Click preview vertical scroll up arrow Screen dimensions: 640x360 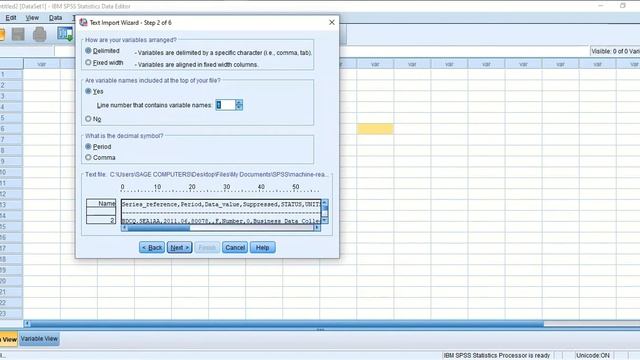(325, 202)
